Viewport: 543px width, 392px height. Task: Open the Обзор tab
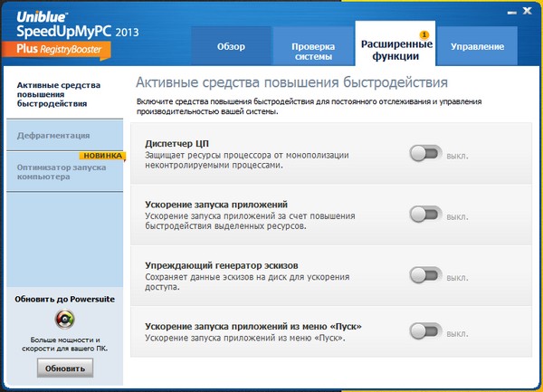pyautogui.click(x=231, y=46)
